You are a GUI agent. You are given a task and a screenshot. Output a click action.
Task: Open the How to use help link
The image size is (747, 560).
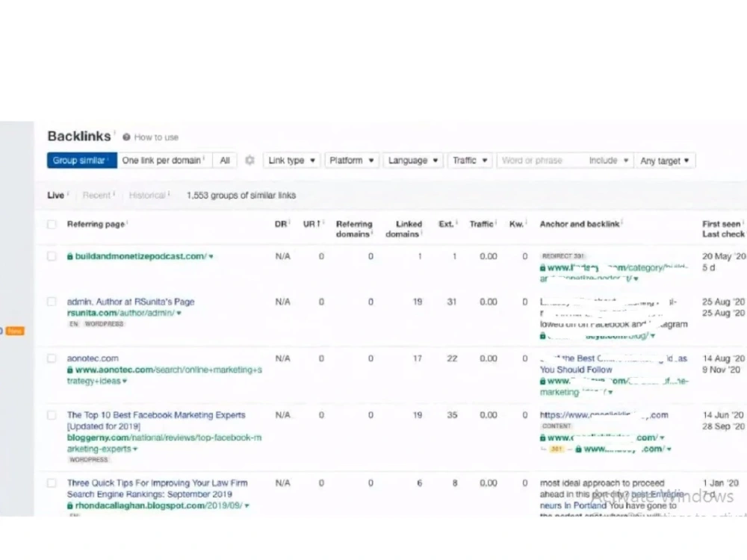pos(156,137)
